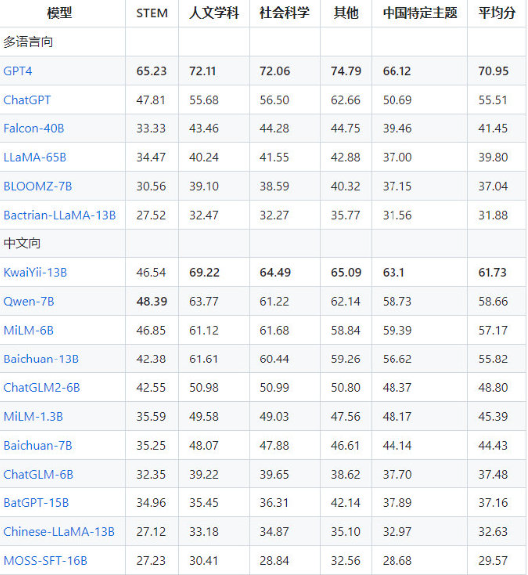Select the STEM column header
Image resolution: width=528 pixels, height=575 pixels.
(152, 13)
